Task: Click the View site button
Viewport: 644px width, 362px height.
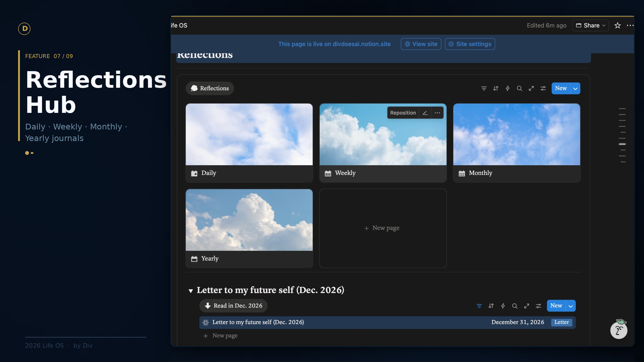Action: click(421, 44)
